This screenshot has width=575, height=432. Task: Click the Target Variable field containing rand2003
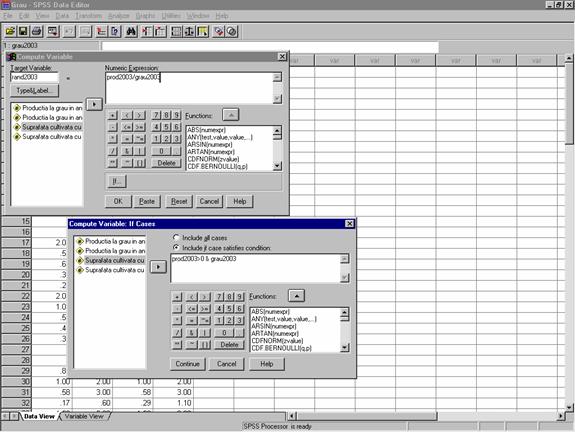tap(34, 77)
